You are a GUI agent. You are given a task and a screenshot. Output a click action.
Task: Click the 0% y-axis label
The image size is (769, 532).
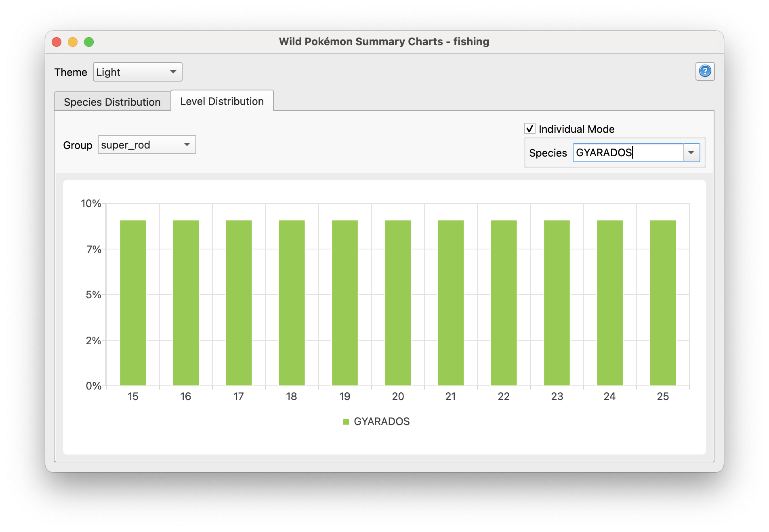93,386
